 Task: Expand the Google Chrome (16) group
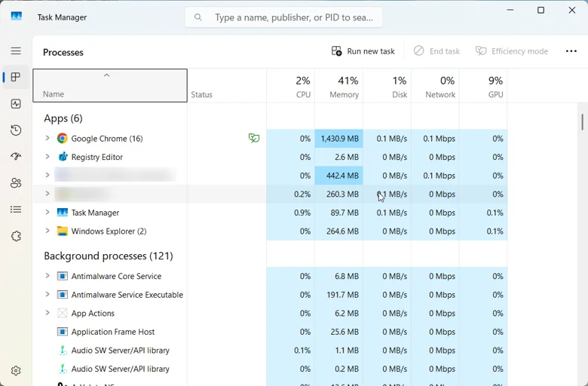coord(47,138)
